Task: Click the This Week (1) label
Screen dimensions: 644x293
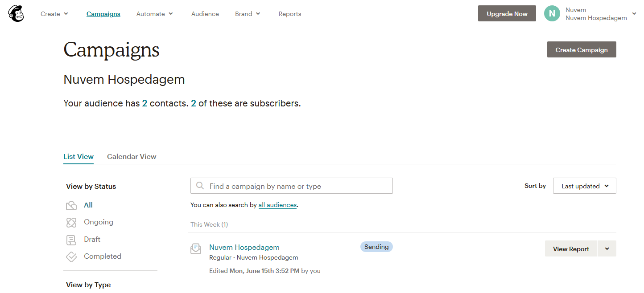Action: point(209,224)
